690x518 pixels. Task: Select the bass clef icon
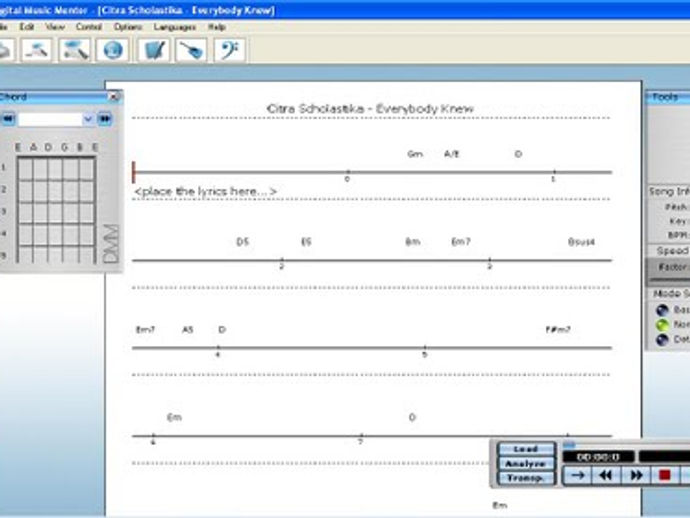229,50
